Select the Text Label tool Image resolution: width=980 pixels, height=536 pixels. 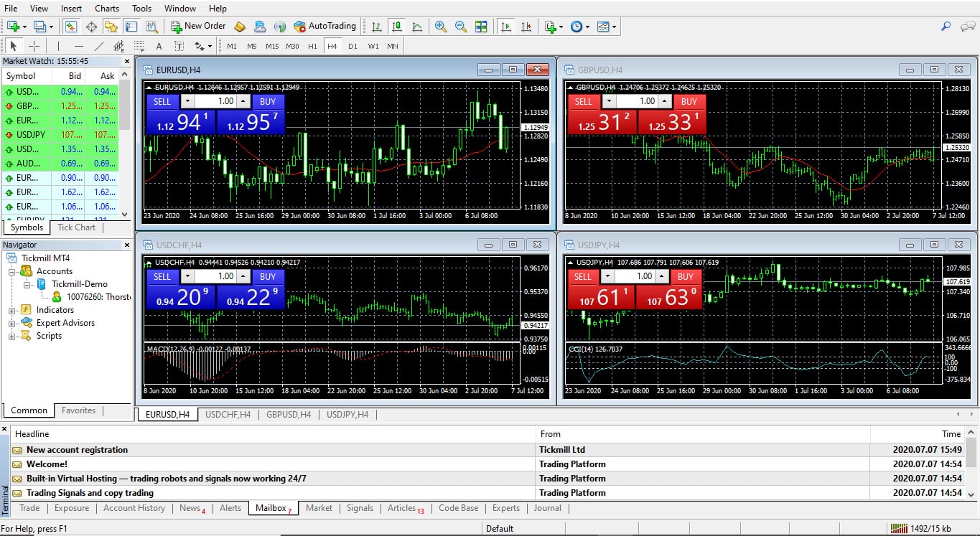[x=179, y=45]
